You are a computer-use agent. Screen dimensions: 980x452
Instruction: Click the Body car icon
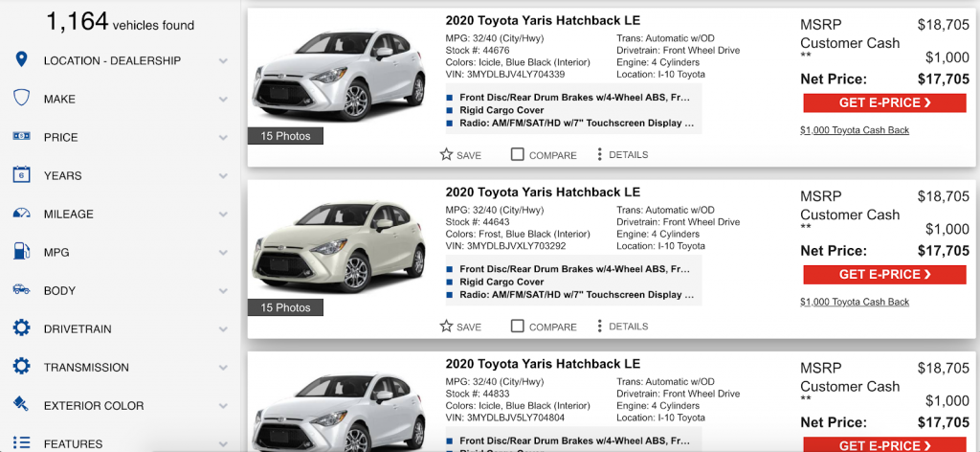pos(21,290)
